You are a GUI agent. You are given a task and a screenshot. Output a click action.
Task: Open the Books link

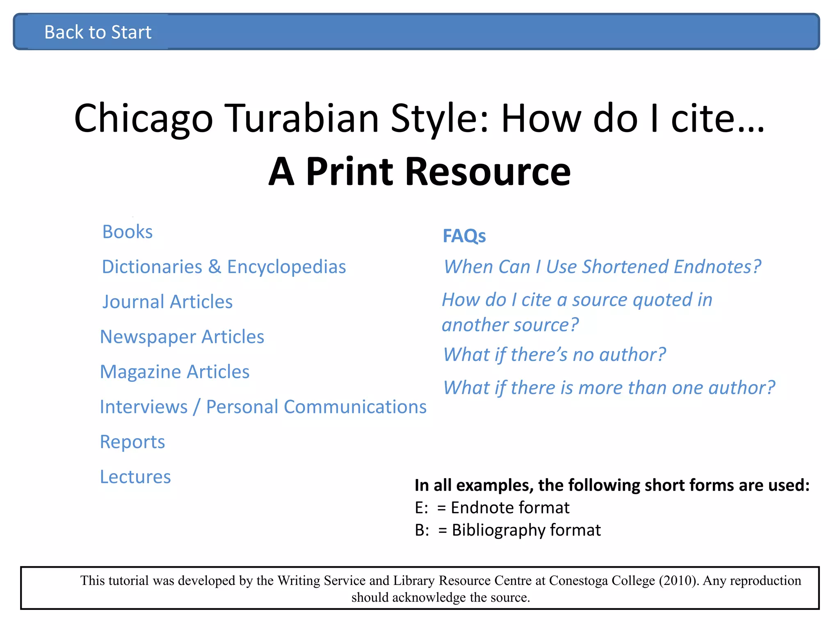127,232
